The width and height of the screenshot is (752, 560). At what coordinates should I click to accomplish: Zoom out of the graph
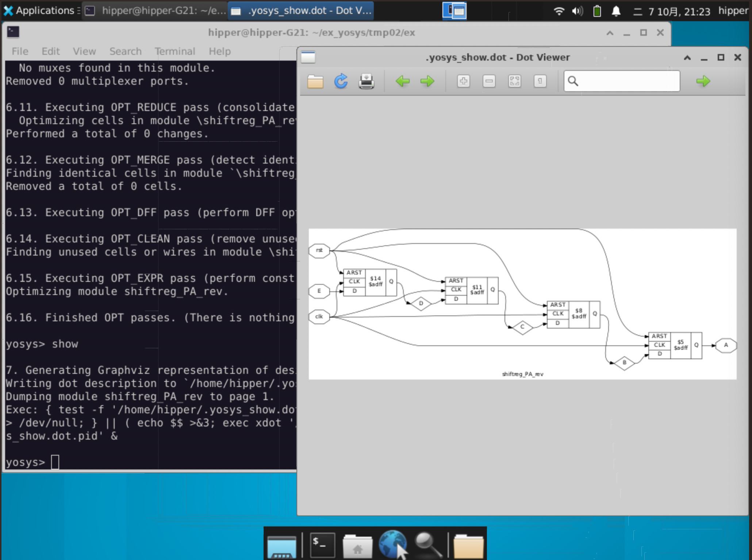coord(489,81)
